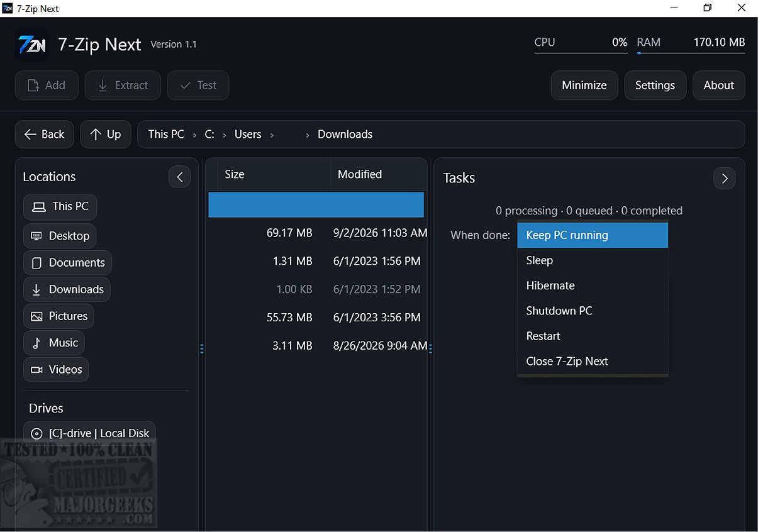Open the Videos location
758x532 pixels.
tap(57, 370)
